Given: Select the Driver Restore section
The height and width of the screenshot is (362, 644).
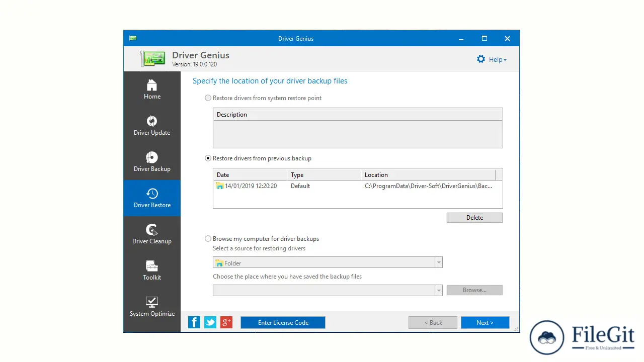Looking at the screenshot, I should 152,198.
